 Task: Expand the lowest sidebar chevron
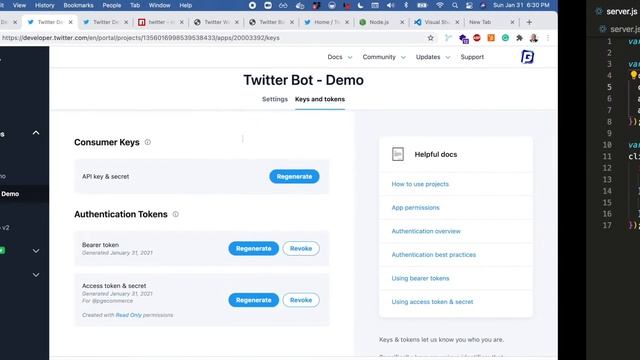tap(36, 275)
